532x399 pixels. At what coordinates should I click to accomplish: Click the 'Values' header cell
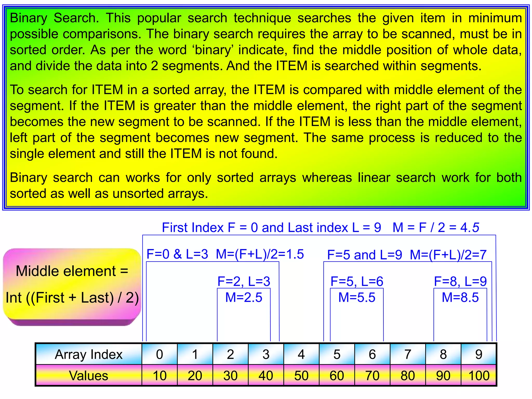click(89, 375)
